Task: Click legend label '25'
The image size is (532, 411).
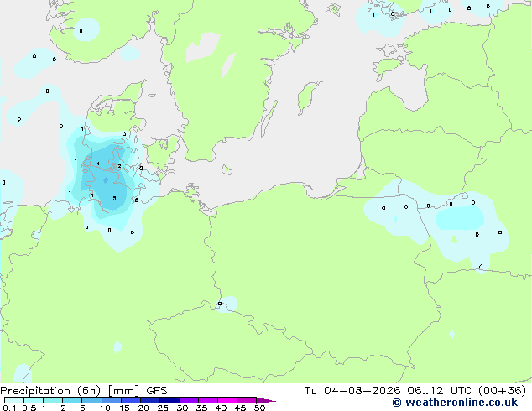Action: (x=163, y=408)
